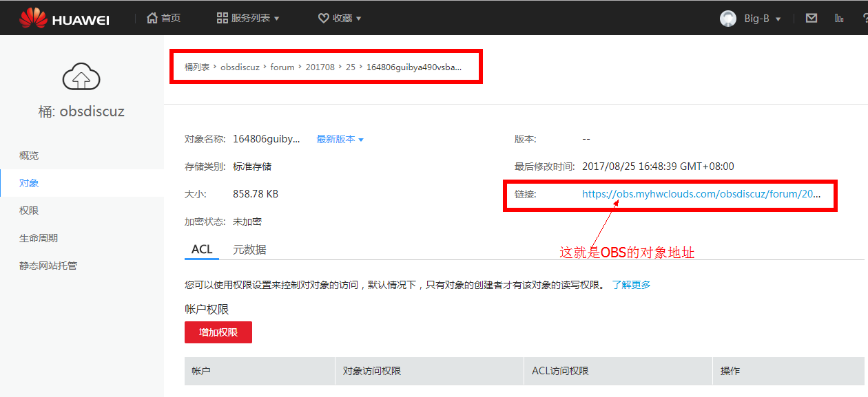The width and height of the screenshot is (868, 397).
Task: Go to 桶列表 in breadcrumb
Action: tap(197, 67)
